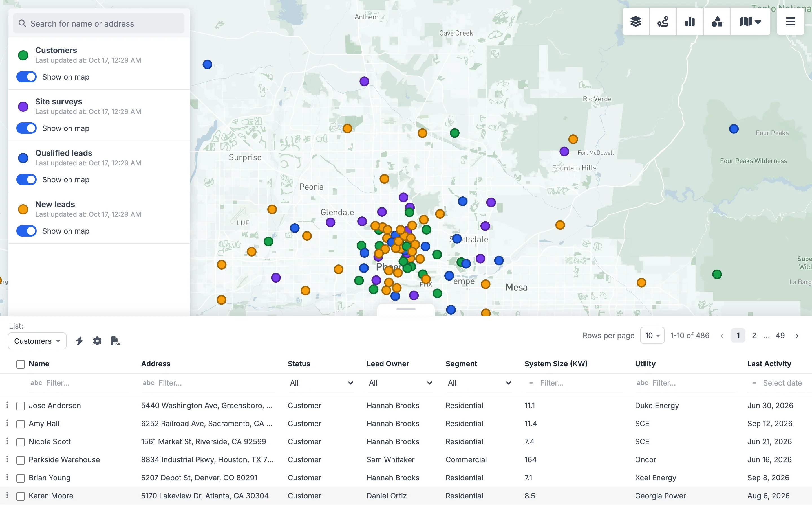Expand the map style dropdown icon

(x=750, y=22)
